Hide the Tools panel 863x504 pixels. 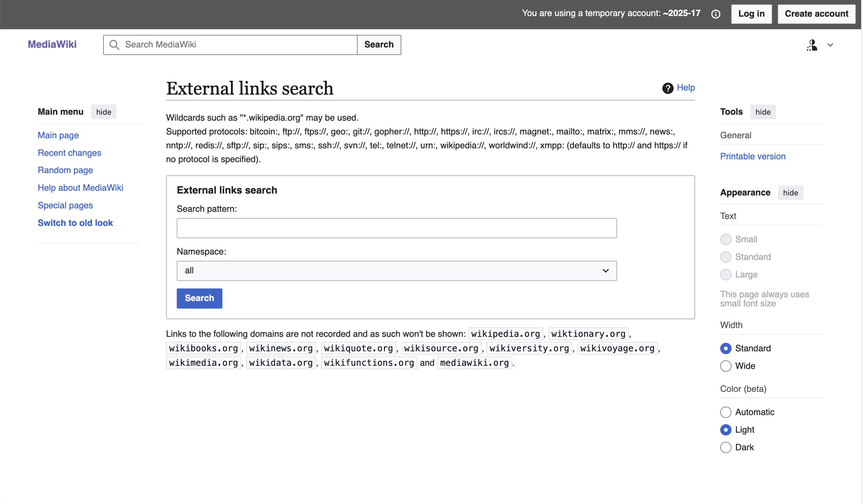tap(763, 112)
